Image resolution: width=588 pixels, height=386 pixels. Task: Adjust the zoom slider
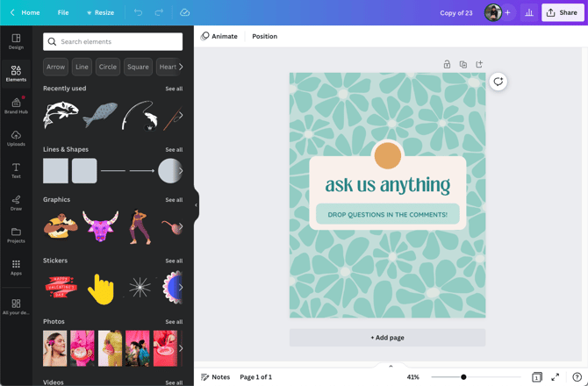point(463,377)
